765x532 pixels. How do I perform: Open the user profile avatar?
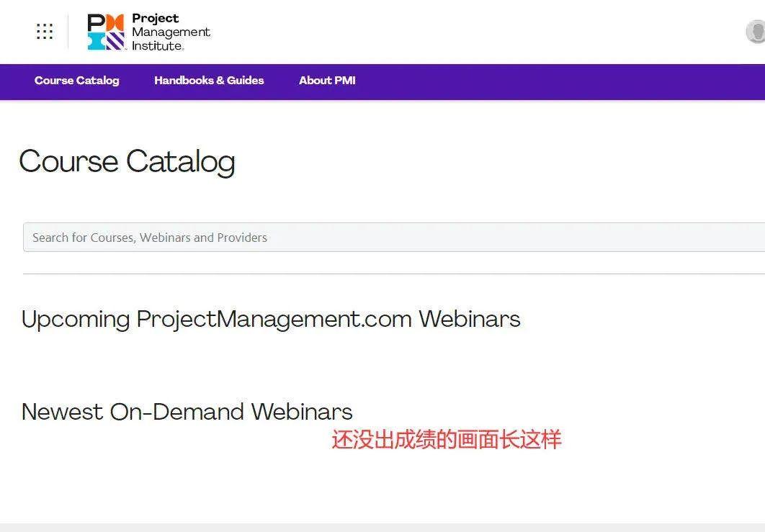[756, 31]
